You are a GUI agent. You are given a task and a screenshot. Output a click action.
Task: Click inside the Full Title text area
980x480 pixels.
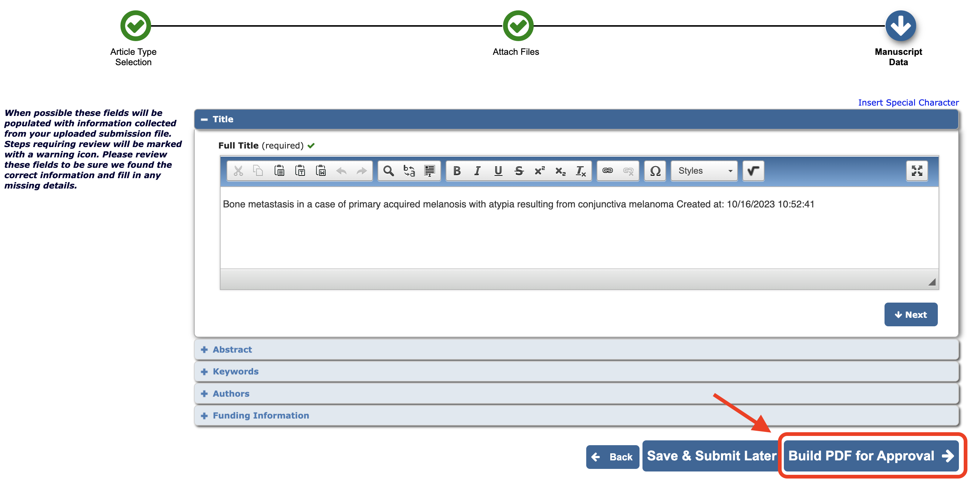pos(579,228)
